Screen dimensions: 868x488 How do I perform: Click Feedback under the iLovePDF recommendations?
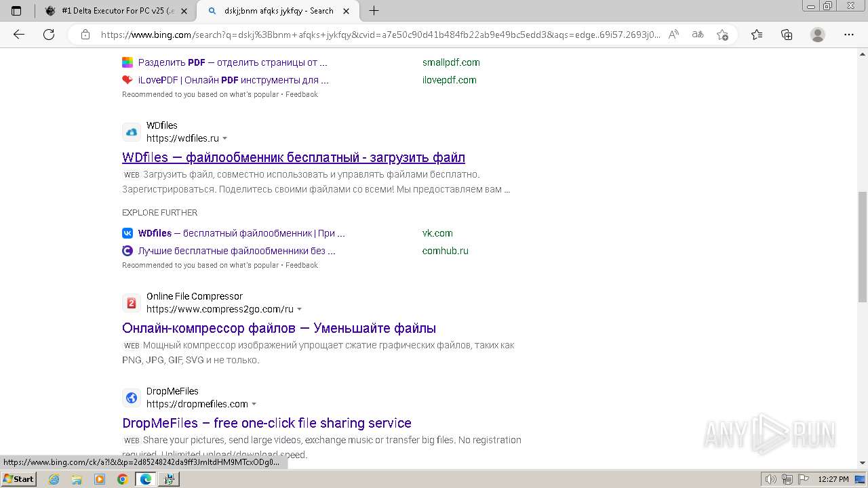(x=302, y=94)
